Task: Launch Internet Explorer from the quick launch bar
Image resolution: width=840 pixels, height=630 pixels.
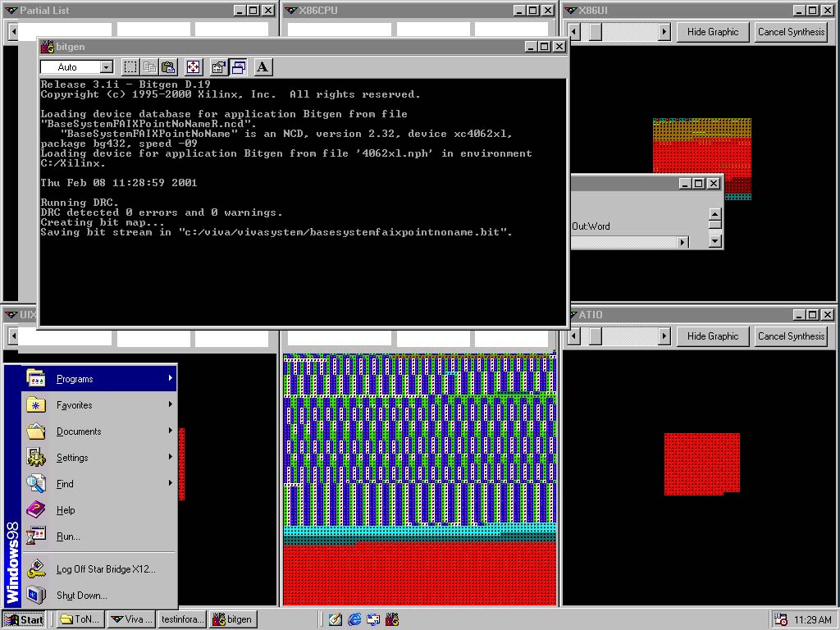Action: (x=354, y=619)
